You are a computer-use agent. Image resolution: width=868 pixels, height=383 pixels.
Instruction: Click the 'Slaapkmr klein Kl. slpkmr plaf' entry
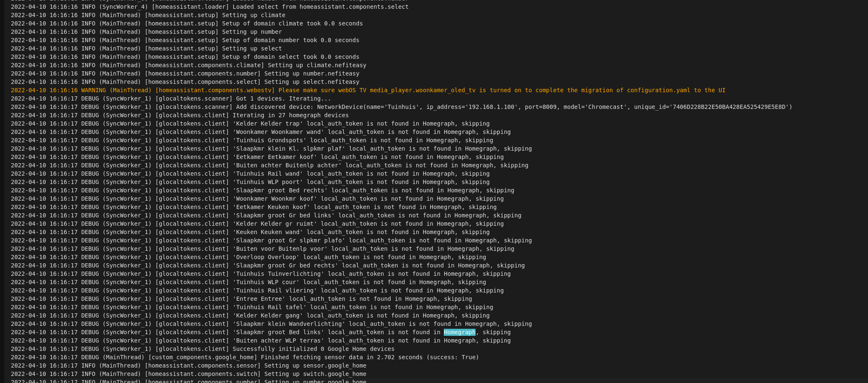tap(271, 149)
